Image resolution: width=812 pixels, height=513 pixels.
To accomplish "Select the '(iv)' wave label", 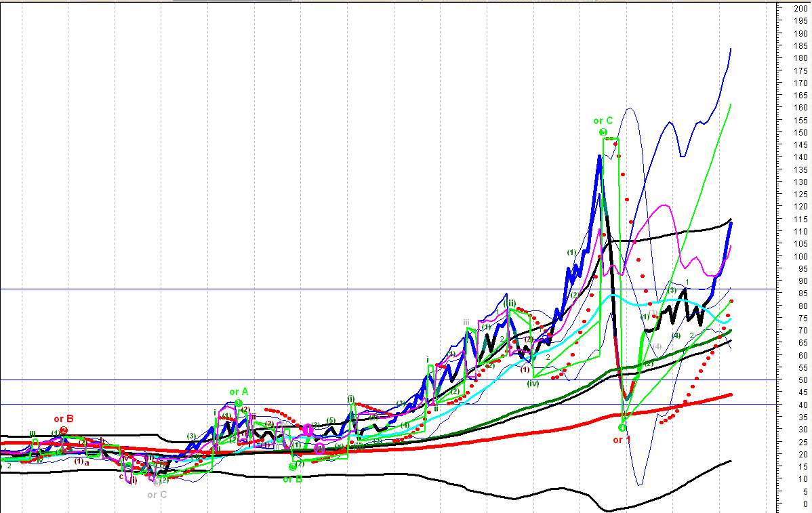I will click(x=533, y=383).
